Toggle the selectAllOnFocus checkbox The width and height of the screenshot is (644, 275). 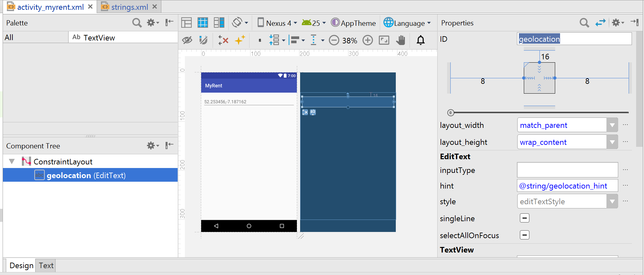pyautogui.click(x=524, y=235)
